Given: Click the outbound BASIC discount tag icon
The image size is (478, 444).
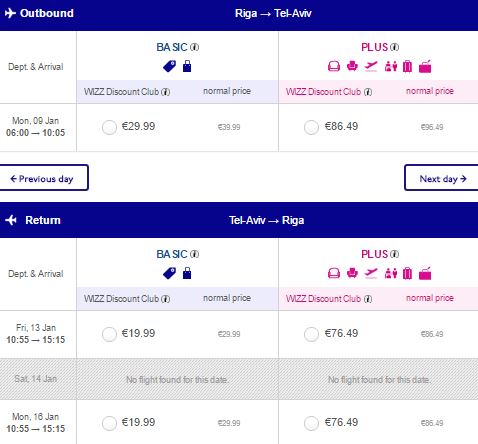Looking at the screenshot, I should (x=169, y=66).
